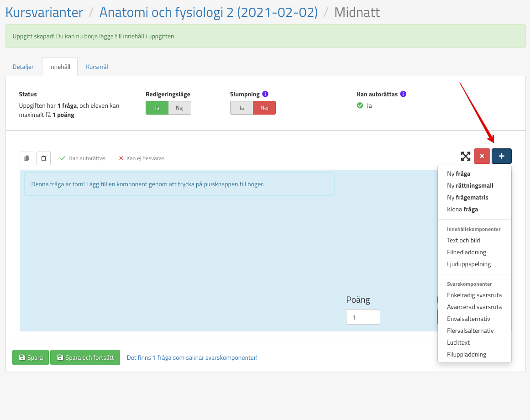Open the Kursvarianter breadcrumb link
The image size is (530, 420).
44,12
